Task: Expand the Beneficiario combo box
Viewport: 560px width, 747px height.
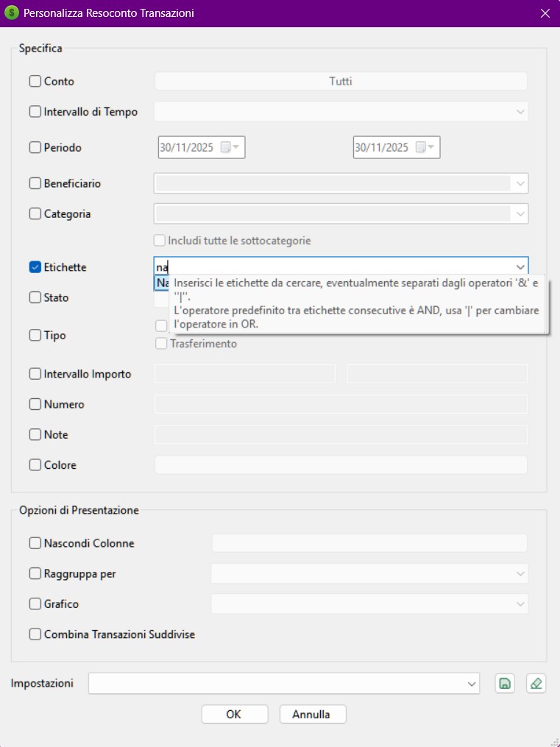Action: [520, 183]
